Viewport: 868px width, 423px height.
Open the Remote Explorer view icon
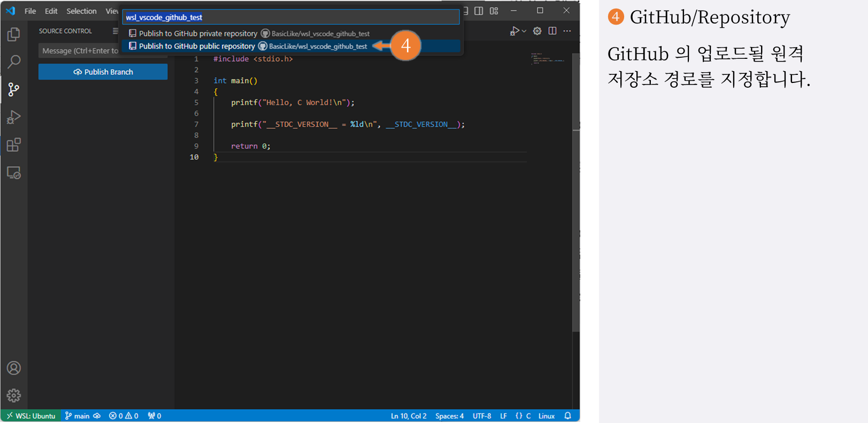[x=14, y=173]
